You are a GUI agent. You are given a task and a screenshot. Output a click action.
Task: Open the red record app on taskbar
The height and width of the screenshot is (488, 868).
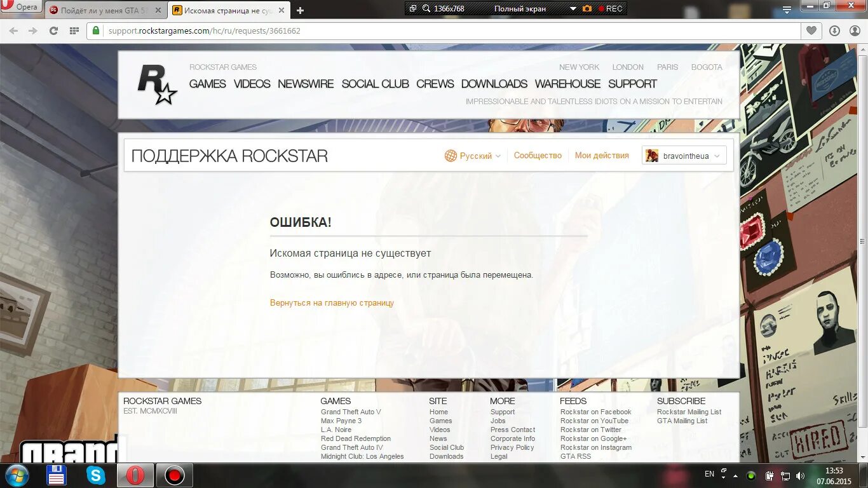pyautogui.click(x=175, y=475)
